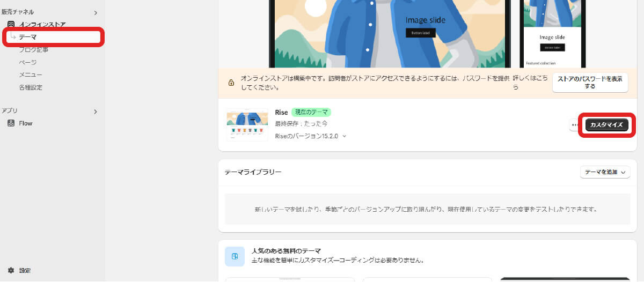Expand the アプリ section chevron
Image resolution: width=644 pixels, height=282 pixels.
tap(96, 112)
